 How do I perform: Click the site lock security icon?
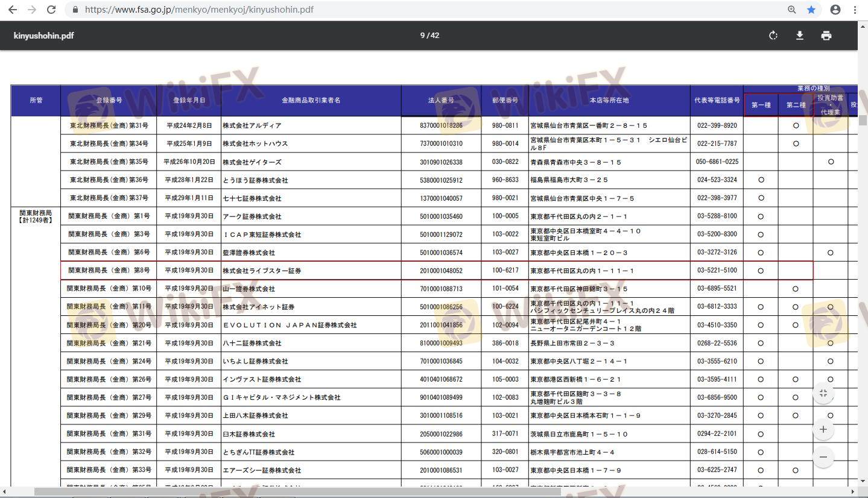tap(75, 10)
